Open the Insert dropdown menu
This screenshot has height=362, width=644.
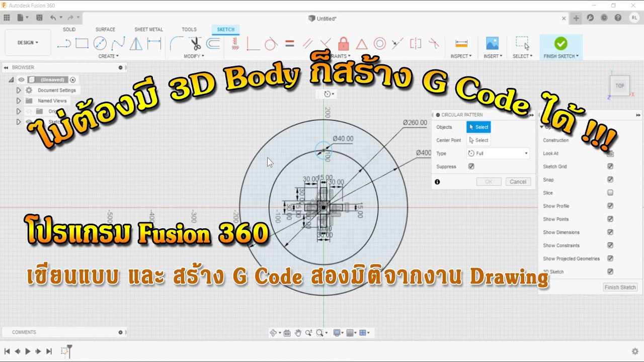click(493, 56)
